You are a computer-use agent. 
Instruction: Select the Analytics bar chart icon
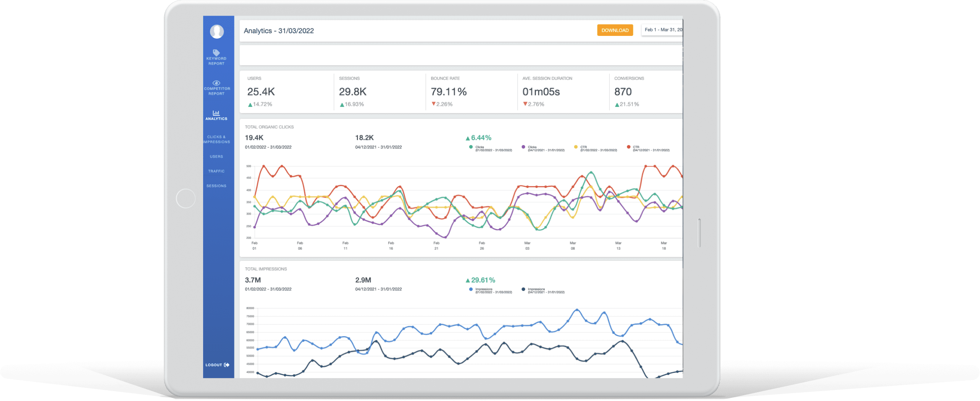point(216,113)
